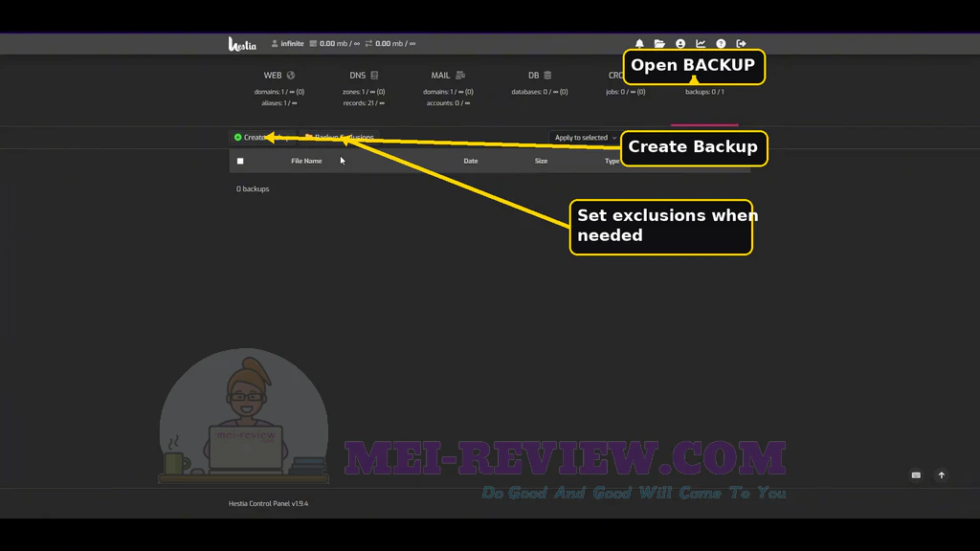
Task: Click the disk usage 0.00 mb indicator
Action: point(335,44)
